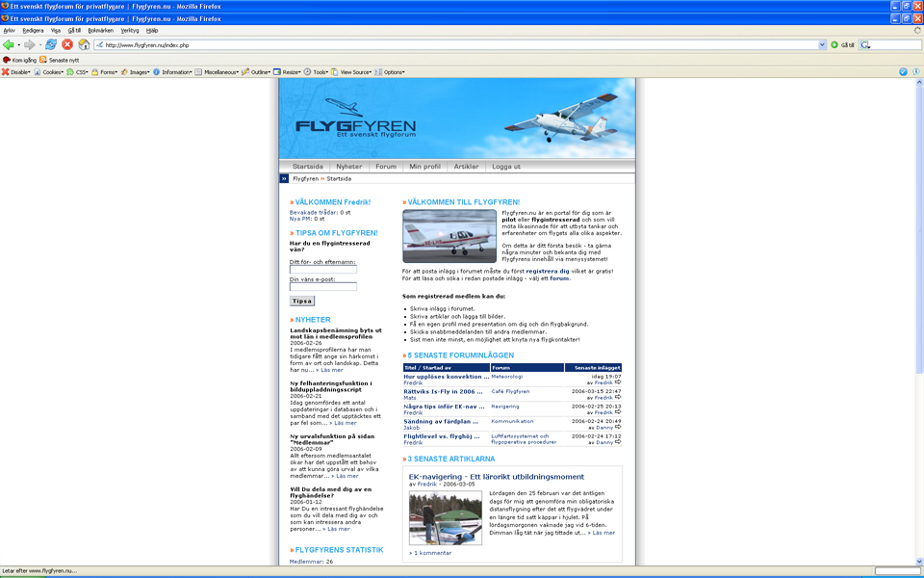Click the Din väns e-post field
Screen dimensions: 924x578
pos(323,287)
